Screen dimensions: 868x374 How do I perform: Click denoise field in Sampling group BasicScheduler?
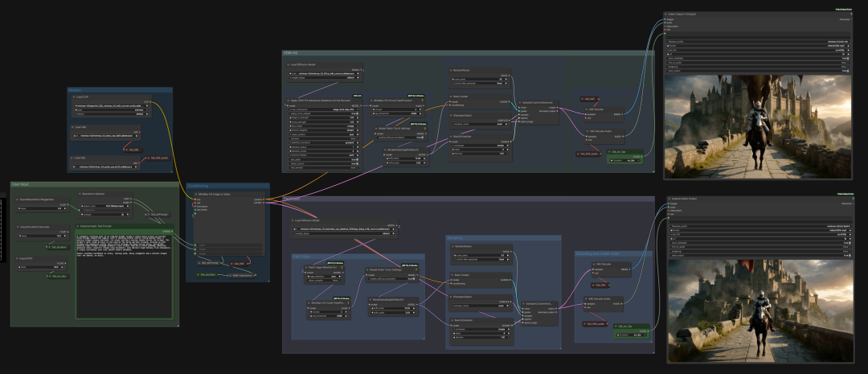[481, 338]
